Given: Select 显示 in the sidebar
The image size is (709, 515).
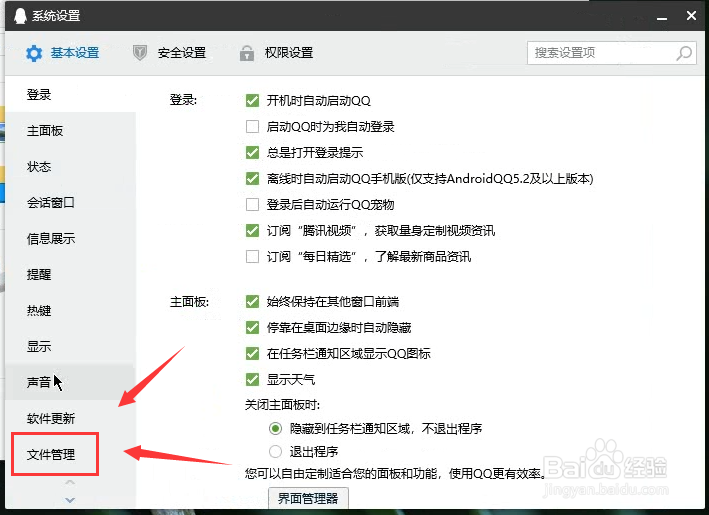Looking at the screenshot, I should tap(71, 347).
